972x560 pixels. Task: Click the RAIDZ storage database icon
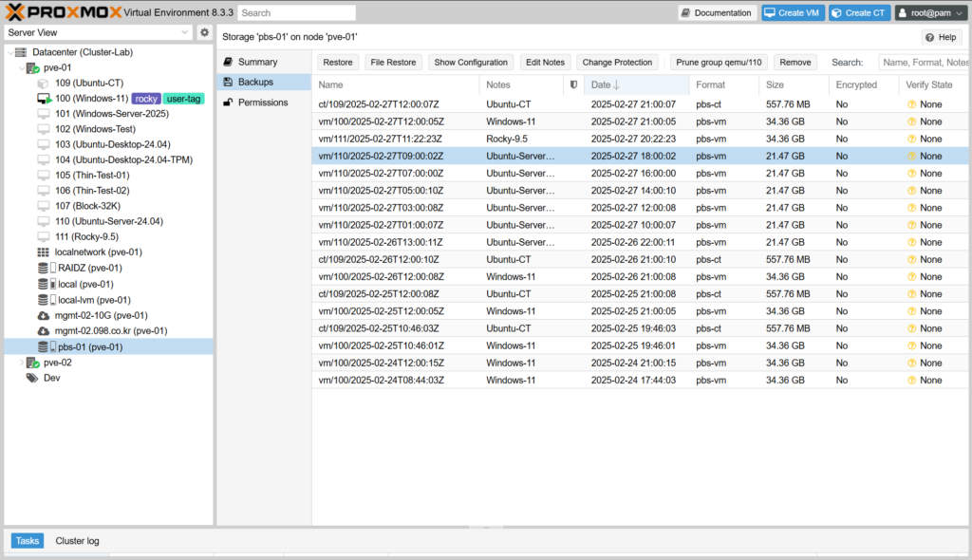(44, 268)
